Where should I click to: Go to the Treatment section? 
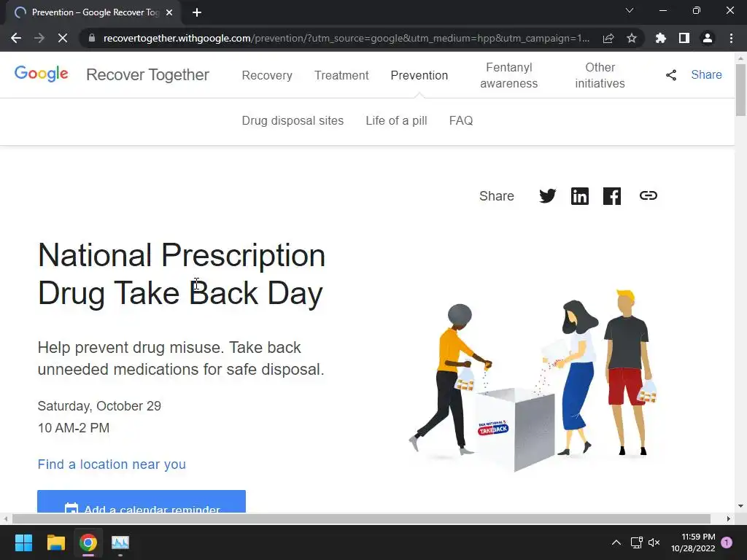click(341, 75)
